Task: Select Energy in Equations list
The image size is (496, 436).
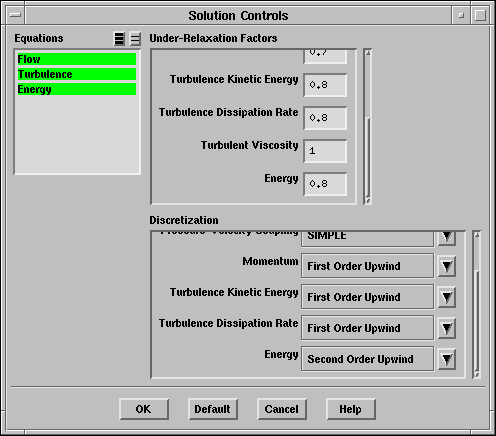Action: click(77, 89)
